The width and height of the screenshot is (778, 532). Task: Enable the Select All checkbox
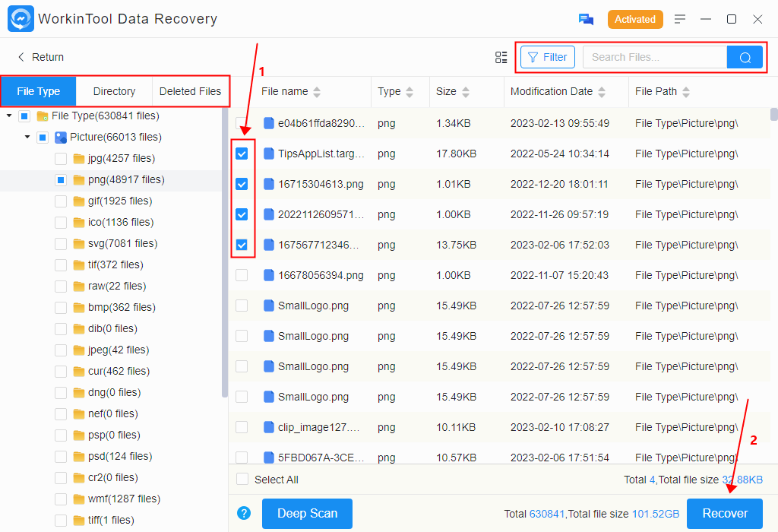click(x=242, y=480)
